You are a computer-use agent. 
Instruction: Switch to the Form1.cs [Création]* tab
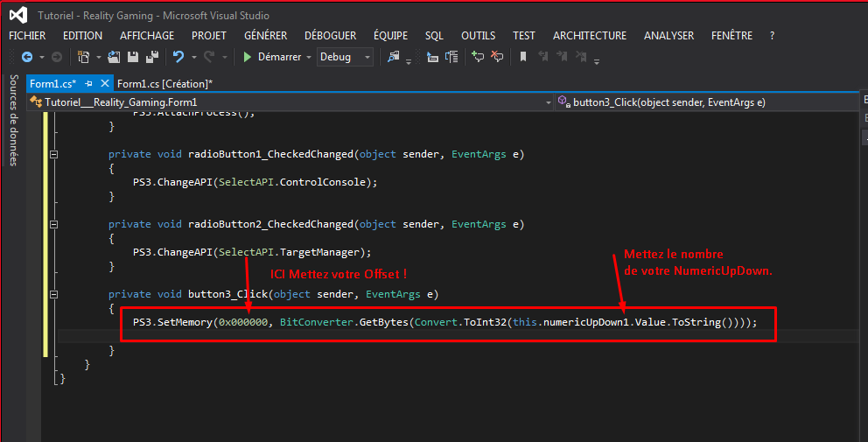tap(165, 84)
